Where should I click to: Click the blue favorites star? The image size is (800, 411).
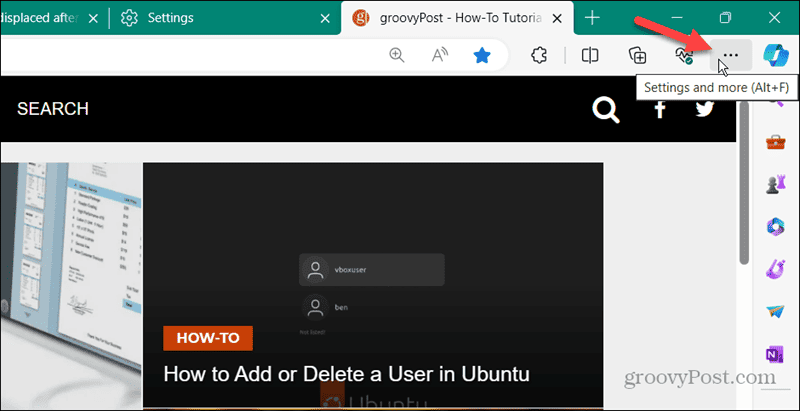point(482,55)
